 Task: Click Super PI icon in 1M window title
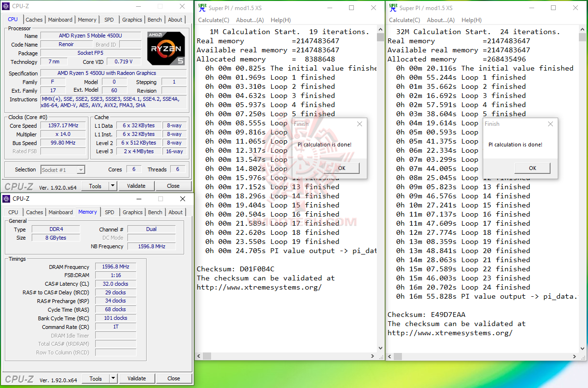202,8
